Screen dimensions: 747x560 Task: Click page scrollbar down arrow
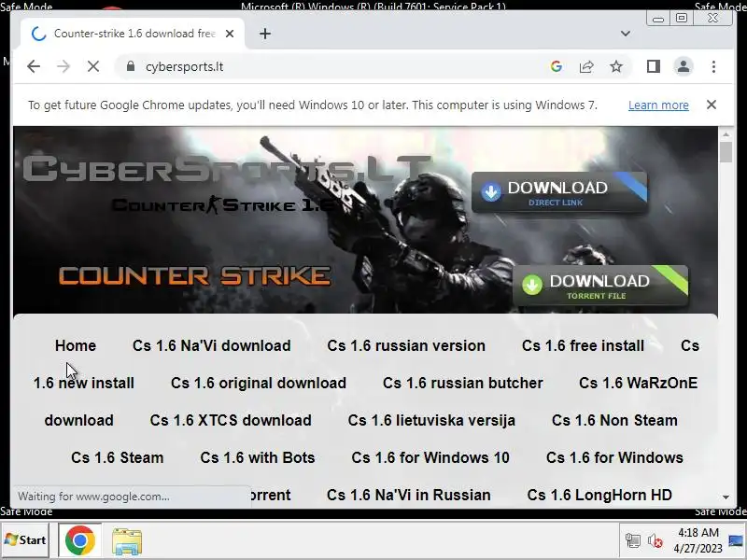[x=726, y=497]
